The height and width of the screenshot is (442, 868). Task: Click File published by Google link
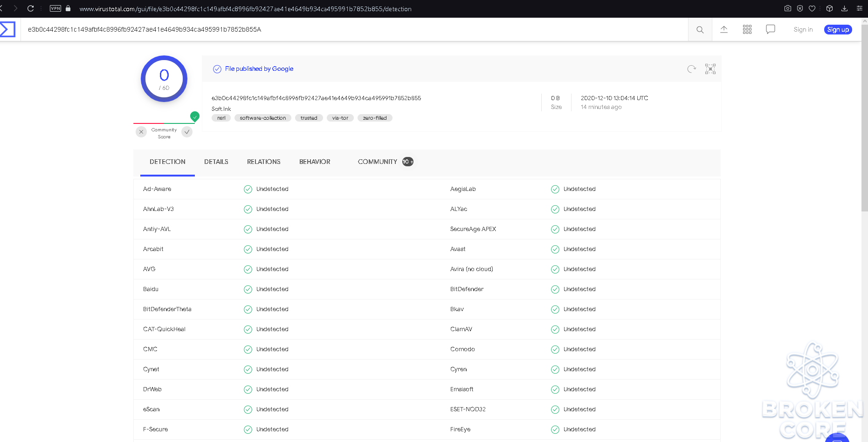click(259, 68)
